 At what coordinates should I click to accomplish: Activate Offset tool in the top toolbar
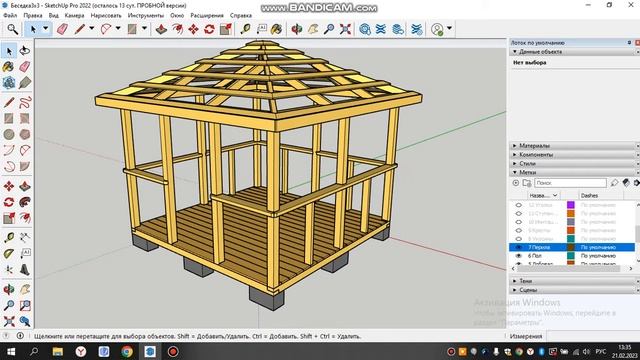point(178,29)
